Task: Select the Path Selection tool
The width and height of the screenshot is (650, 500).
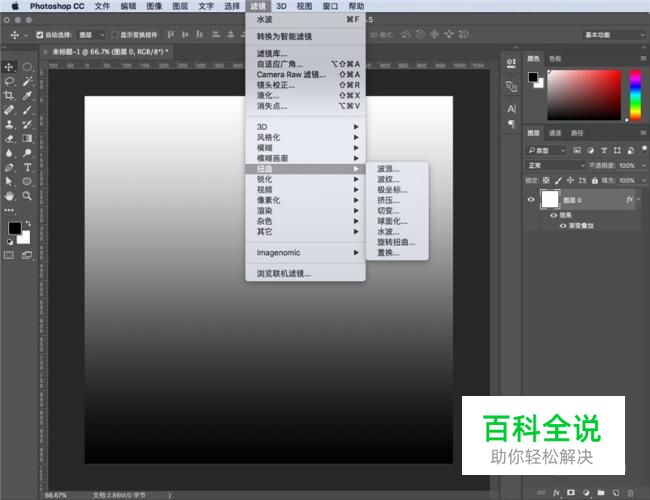Action: pyautogui.click(x=9, y=181)
